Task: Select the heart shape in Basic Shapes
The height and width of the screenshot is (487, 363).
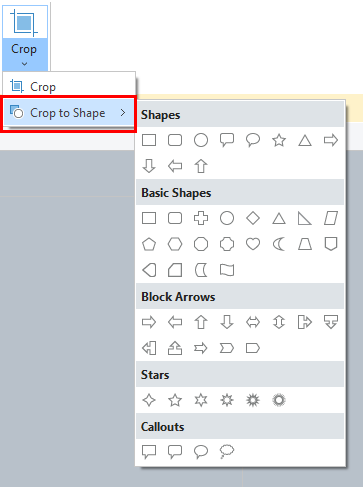Action: pos(253,244)
